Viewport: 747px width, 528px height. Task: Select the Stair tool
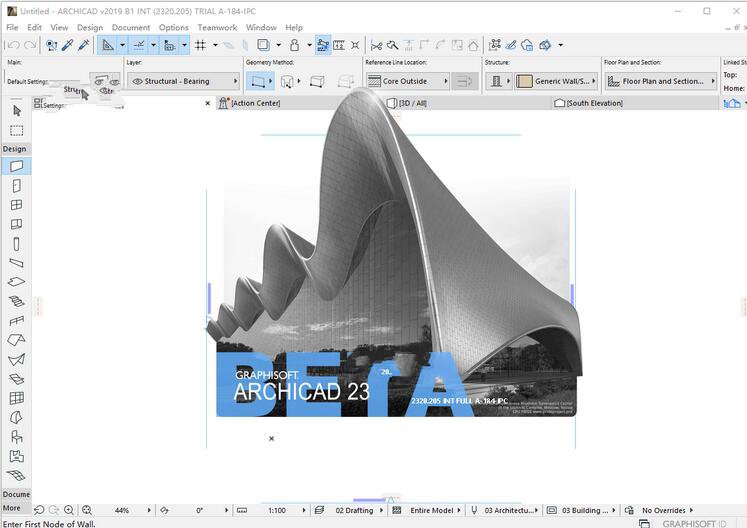[x=17, y=301]
